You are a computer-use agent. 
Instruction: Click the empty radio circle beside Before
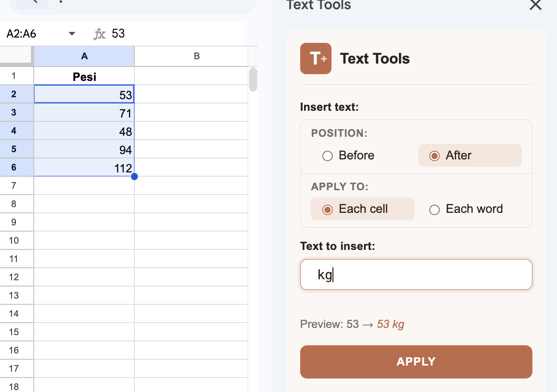tap(327, 156)
